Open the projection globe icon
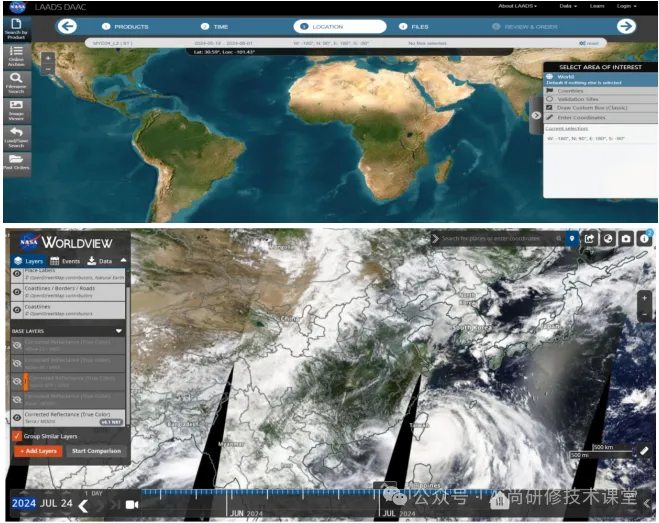The image size is (659, 523). point(608,239)
